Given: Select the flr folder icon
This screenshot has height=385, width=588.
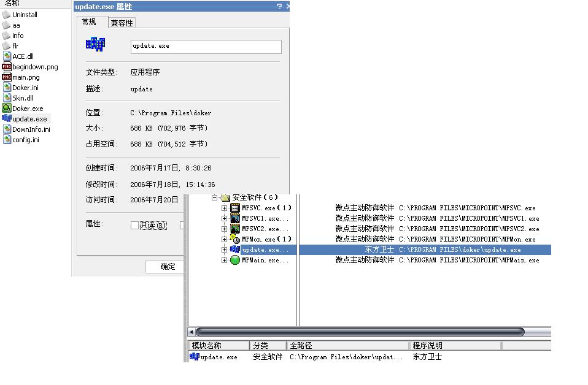Looking at the screenshot, I should point(6,46).
